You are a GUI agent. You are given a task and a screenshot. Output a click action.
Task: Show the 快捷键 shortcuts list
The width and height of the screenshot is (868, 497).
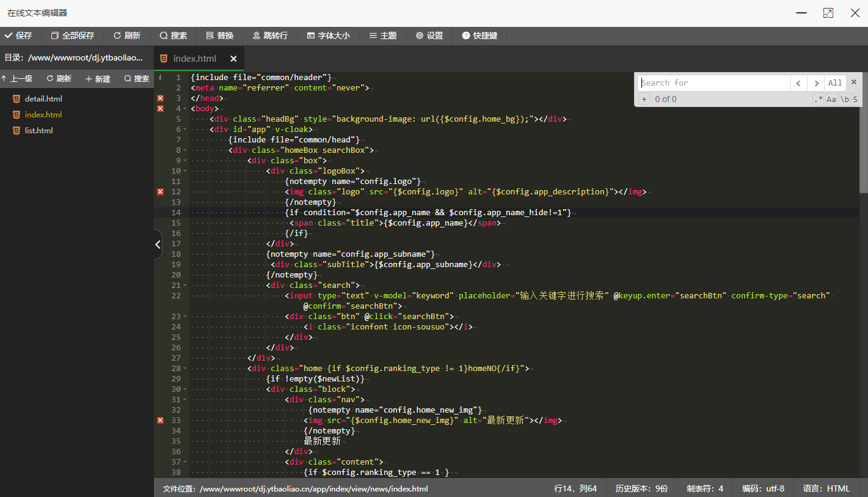click(x=480, y=35)
